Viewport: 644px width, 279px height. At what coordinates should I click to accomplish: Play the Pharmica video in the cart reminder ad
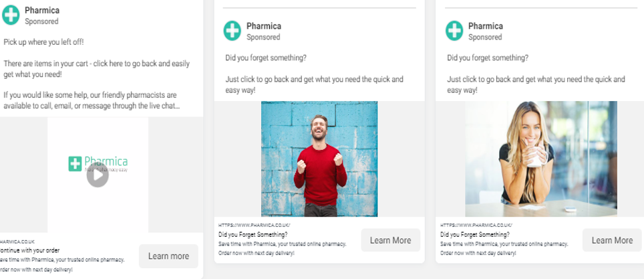[98, 176]
